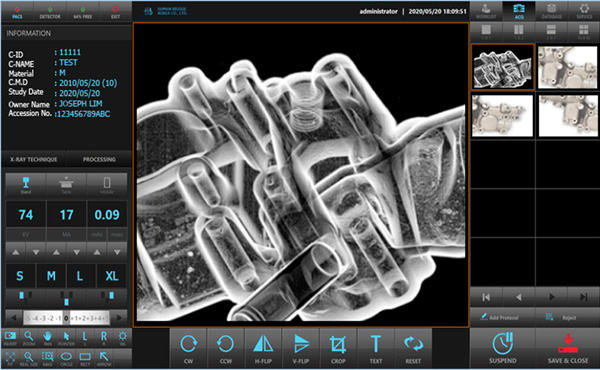Shift density scale left arrow
Image resolution: width=600 pixels, height=370 pixels.
tap(14, 318)
